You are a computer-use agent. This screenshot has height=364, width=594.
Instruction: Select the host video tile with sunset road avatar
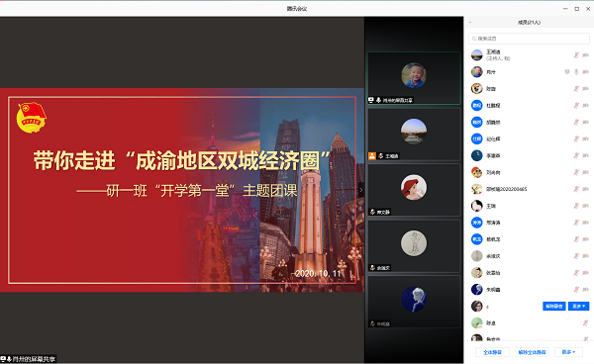[414, 135]
